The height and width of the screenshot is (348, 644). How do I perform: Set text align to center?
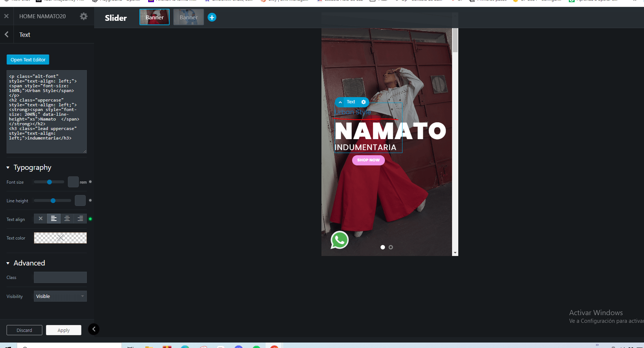(67, 219)
